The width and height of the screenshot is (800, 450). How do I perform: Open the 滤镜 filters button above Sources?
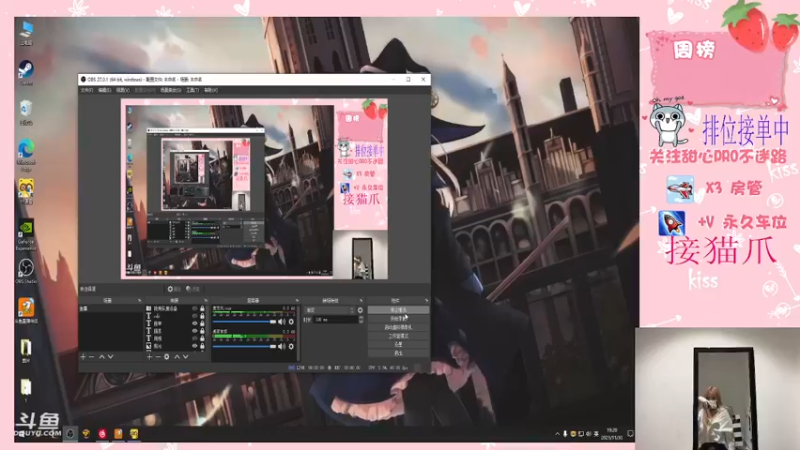coord(193,289)
